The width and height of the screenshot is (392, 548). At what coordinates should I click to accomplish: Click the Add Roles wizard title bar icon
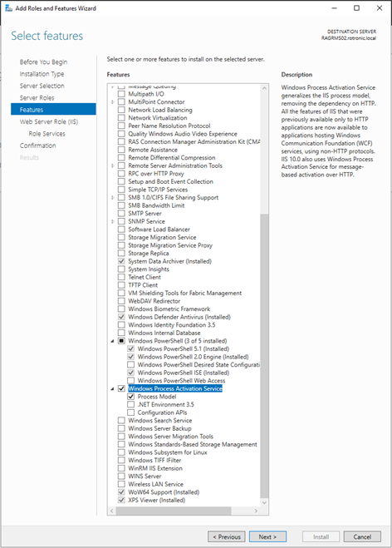[9, 8]
